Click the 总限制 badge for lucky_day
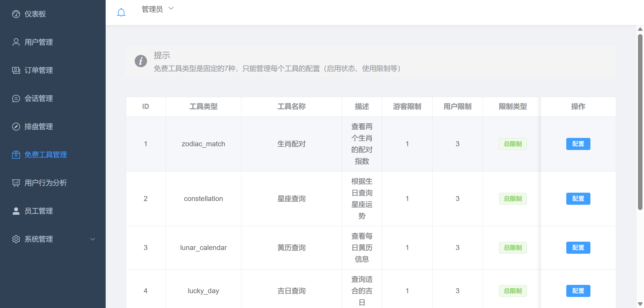 click(x=513, y=291)
